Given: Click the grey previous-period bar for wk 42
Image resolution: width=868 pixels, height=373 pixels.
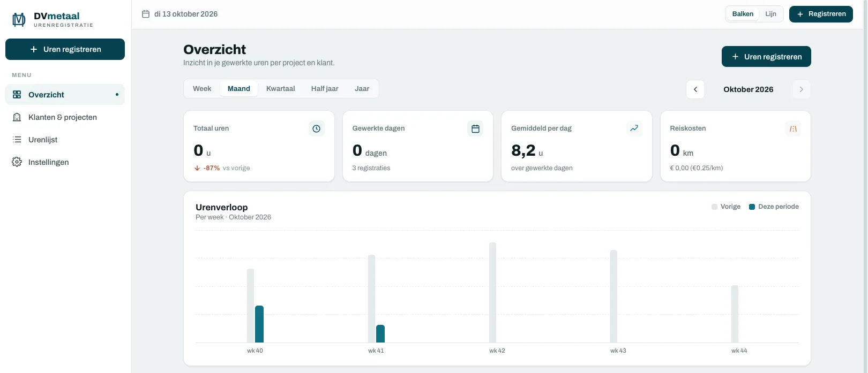Looking at the screenshot, I should [x=493, y=293].
